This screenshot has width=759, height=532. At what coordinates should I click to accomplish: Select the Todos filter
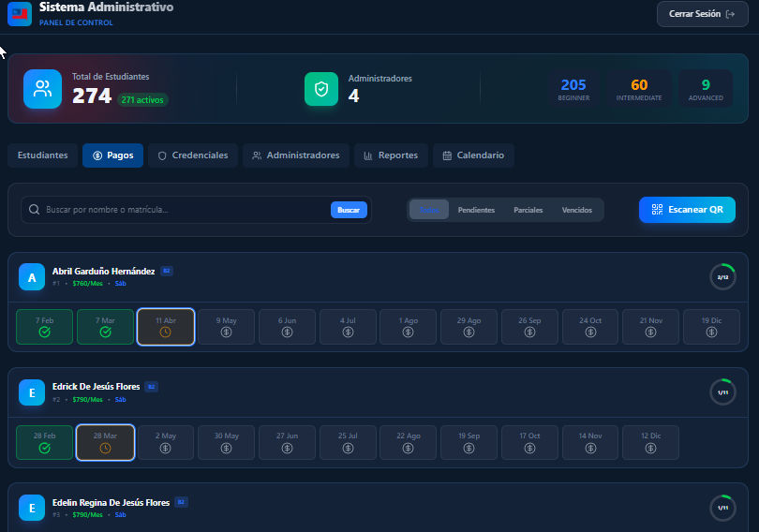(x=429, y=210)
